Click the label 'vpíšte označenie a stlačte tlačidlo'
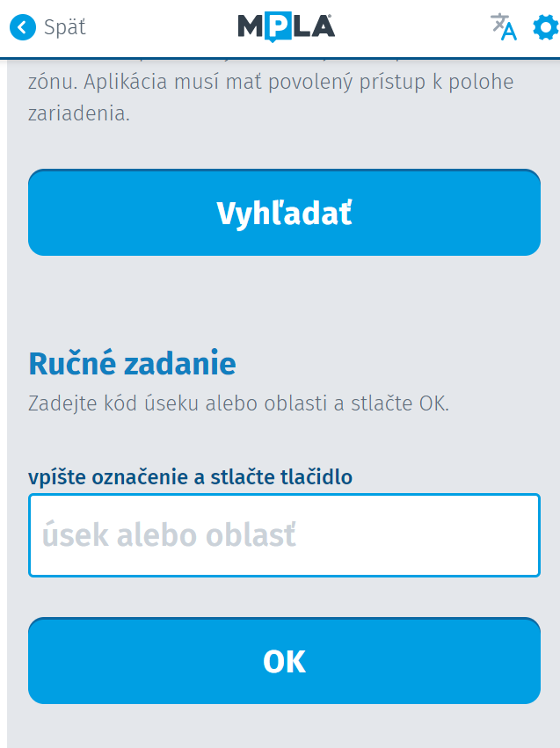The width and height of the screenshot is (560, 748). [190, 477]
